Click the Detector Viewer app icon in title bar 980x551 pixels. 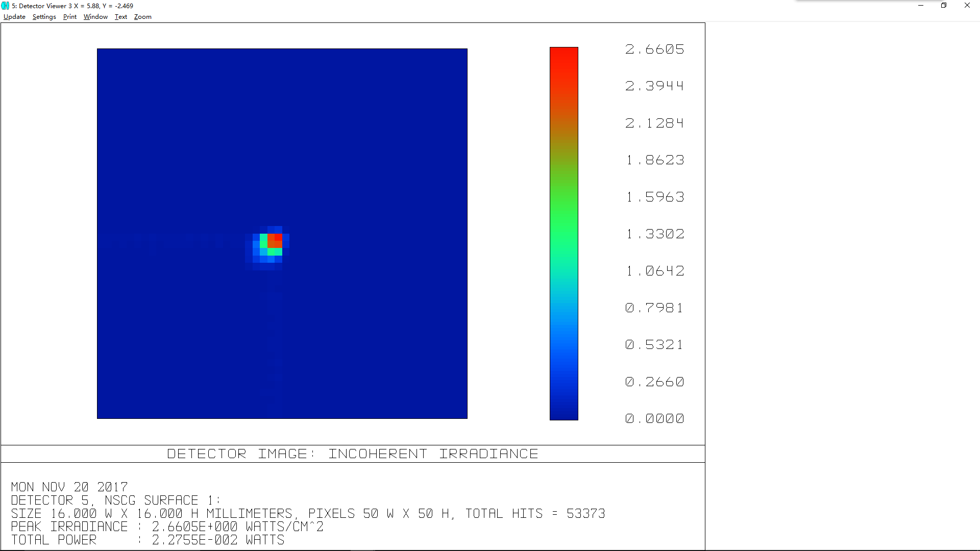click(x=5, y=6)
